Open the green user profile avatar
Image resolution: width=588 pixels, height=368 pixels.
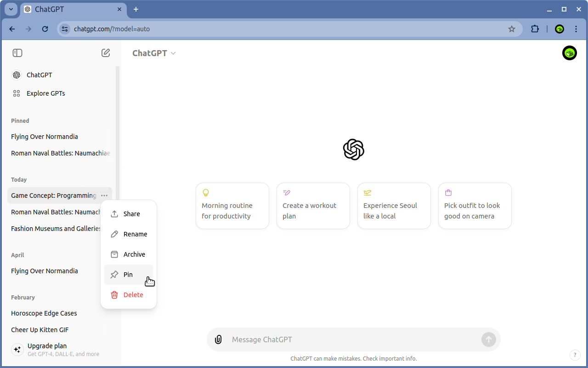[570, 53]
